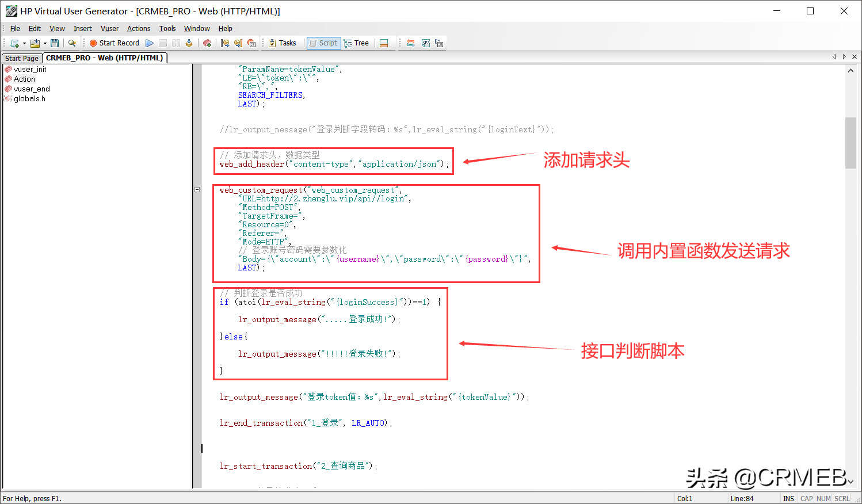Open the File menu
This screenshot has height=504, width=862.
tap(15, 29)
